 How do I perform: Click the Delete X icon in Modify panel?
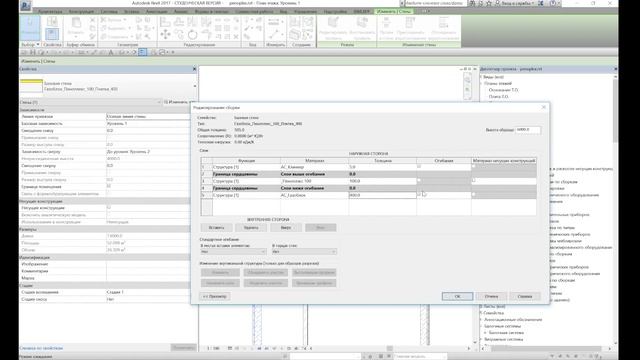tap(236, 37)
